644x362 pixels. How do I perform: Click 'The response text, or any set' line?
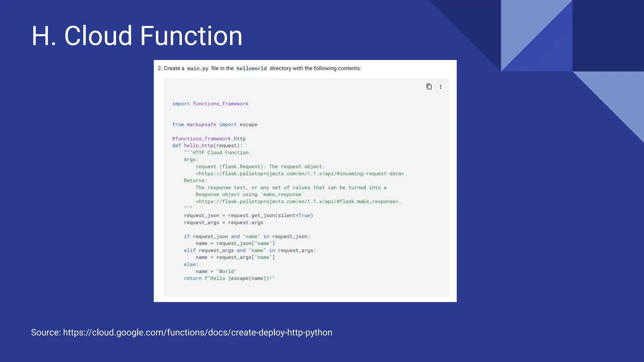(x=291, y=188)
